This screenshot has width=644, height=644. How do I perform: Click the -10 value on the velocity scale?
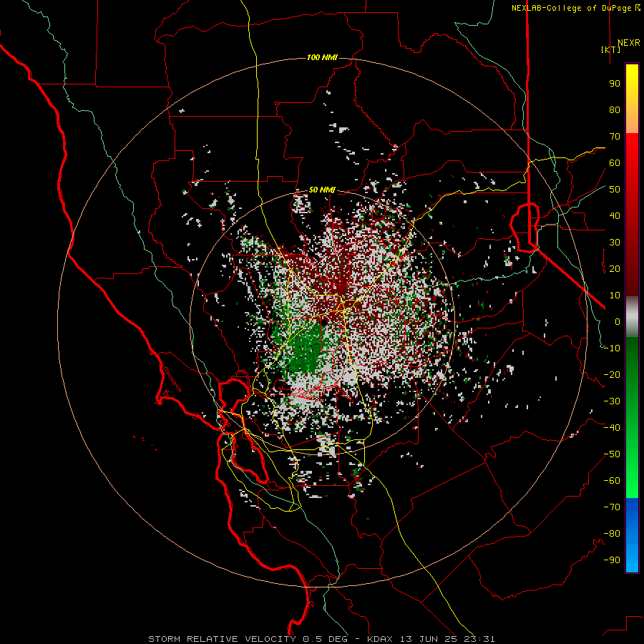(612, 348)
